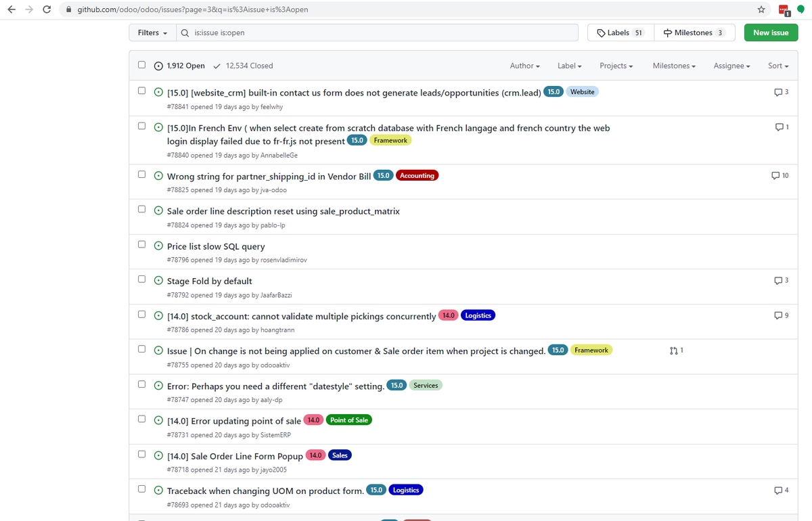
Task: Check the stock_account concurrent pickings issue
Action: click(141, 314)
